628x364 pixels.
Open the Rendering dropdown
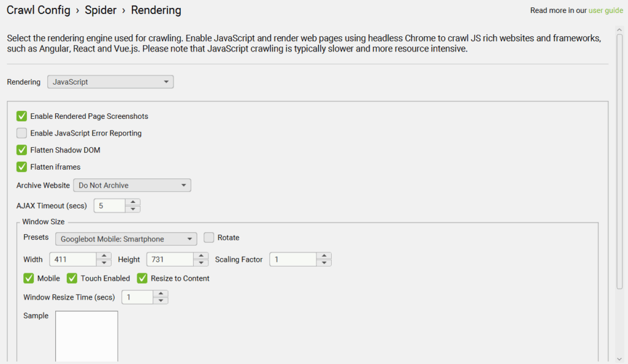[110, 82]
